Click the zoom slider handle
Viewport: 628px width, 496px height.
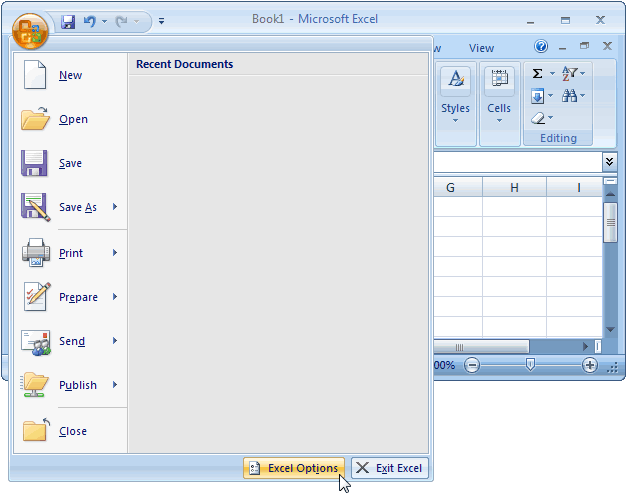coord(530,365)
